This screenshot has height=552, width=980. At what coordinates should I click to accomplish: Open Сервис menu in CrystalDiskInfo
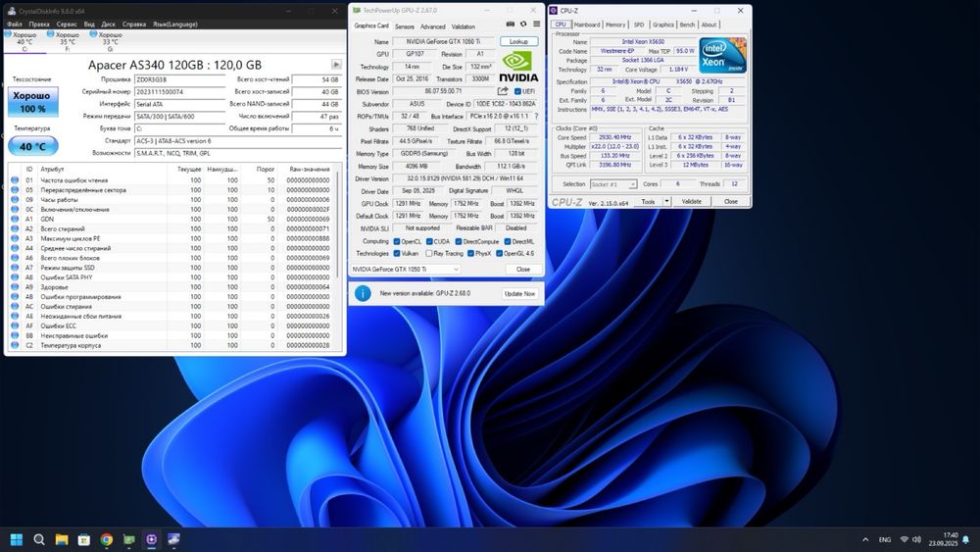tap(67, 25)
